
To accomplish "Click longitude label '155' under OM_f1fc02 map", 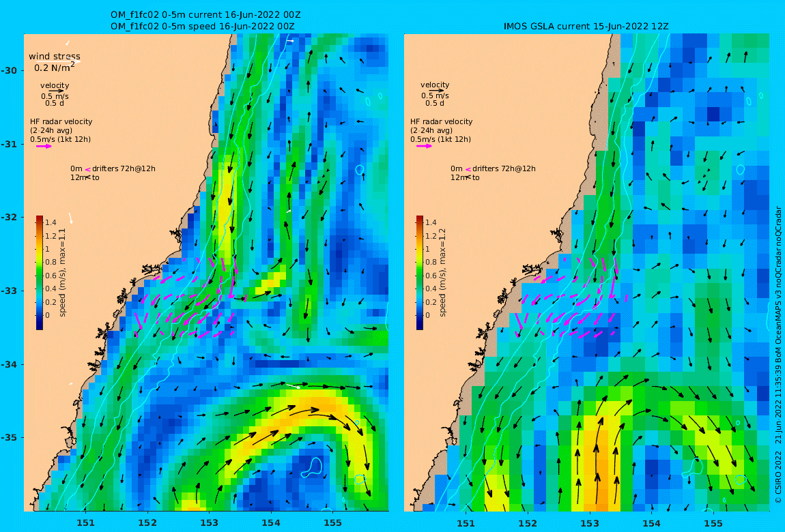I will [x=332, y=522].
